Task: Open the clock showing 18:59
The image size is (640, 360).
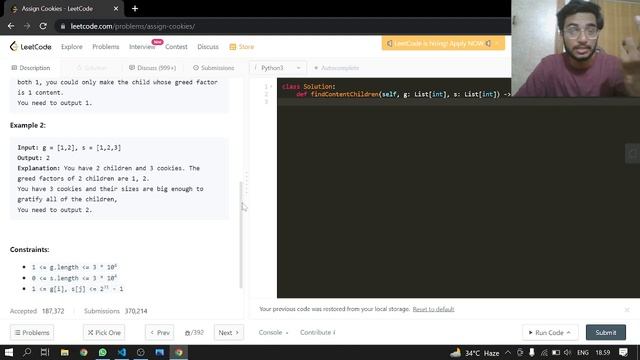Action: pyautogui.click(x=603, y=352)
